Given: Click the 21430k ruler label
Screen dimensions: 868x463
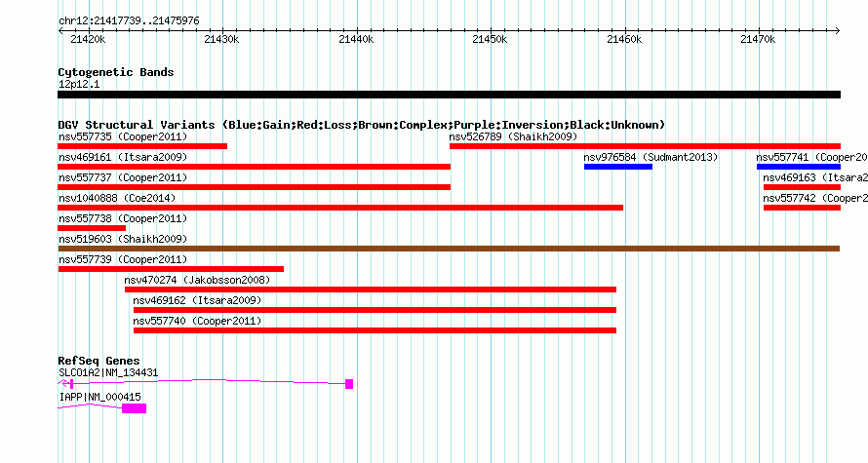Looking at the screenshot, I should (221, 39).
